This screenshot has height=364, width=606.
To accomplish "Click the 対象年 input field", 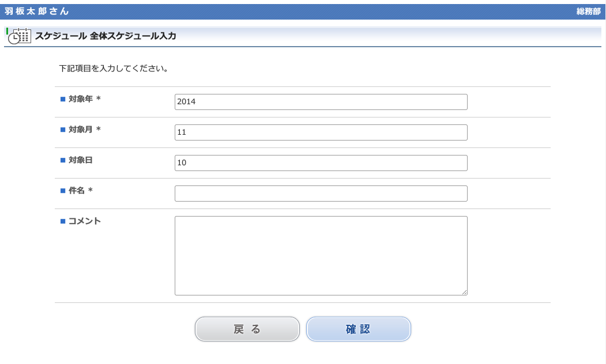I will [x=321, y=102].
